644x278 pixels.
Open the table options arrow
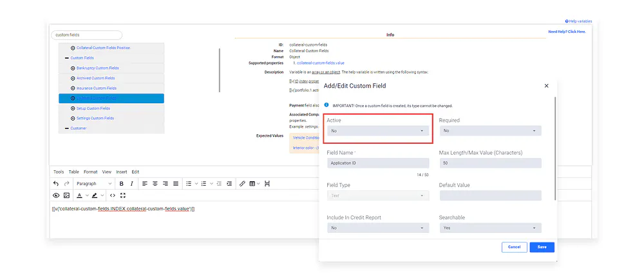[258, 184]
